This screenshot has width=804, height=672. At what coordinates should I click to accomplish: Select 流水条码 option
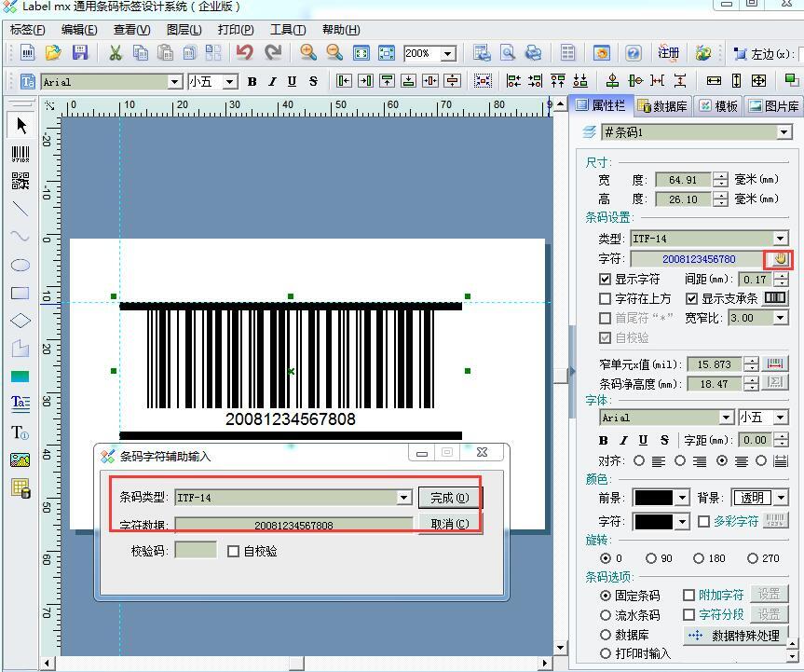click(606, 615)
